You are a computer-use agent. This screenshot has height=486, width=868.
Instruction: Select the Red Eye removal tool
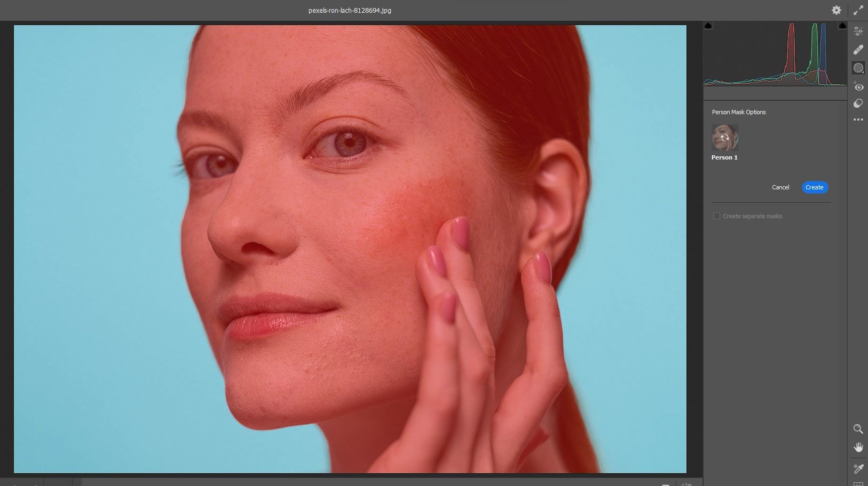click(x=858, y=86)
